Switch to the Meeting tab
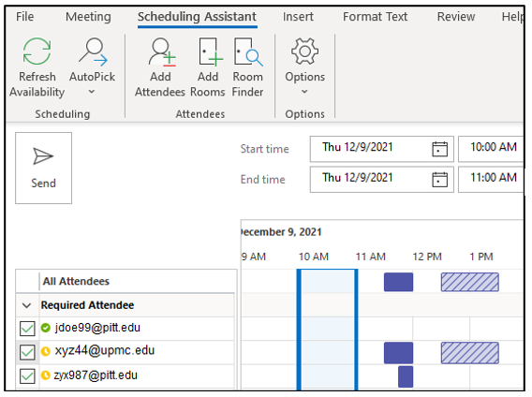The height and width of the screenshot is (397, 532). pyautogui.click(x=88, y=17)
